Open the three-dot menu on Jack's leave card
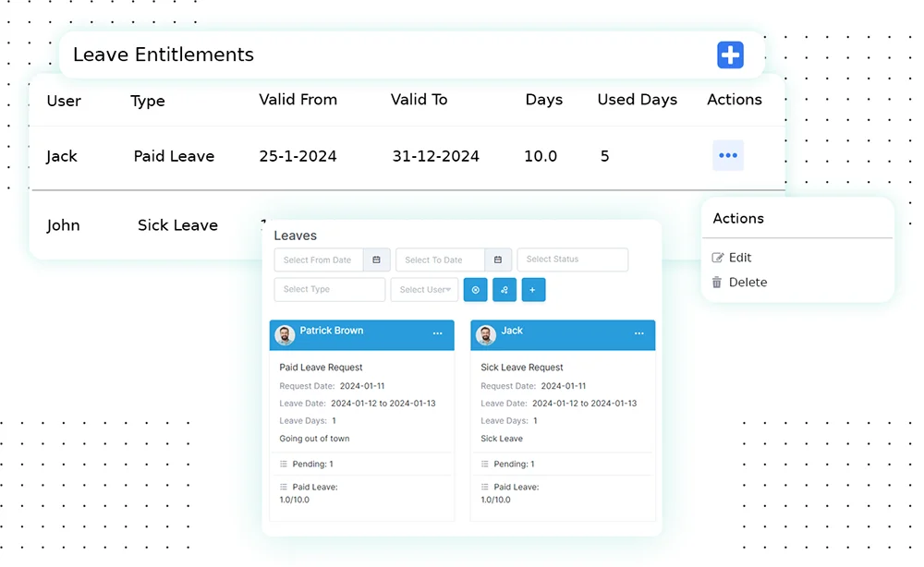 [638, 334]
